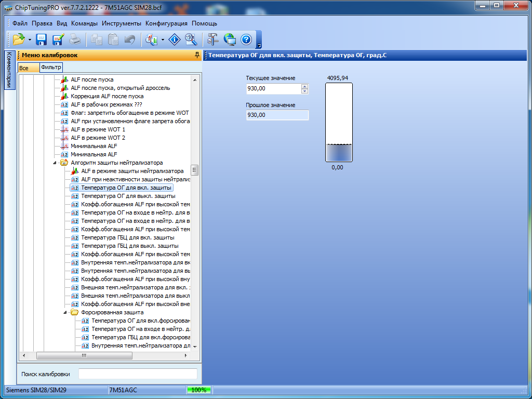Viewport: 532px width, 399px height.
Task: Collapse the Форсированная защита tree folder
Action: [66, 312]
